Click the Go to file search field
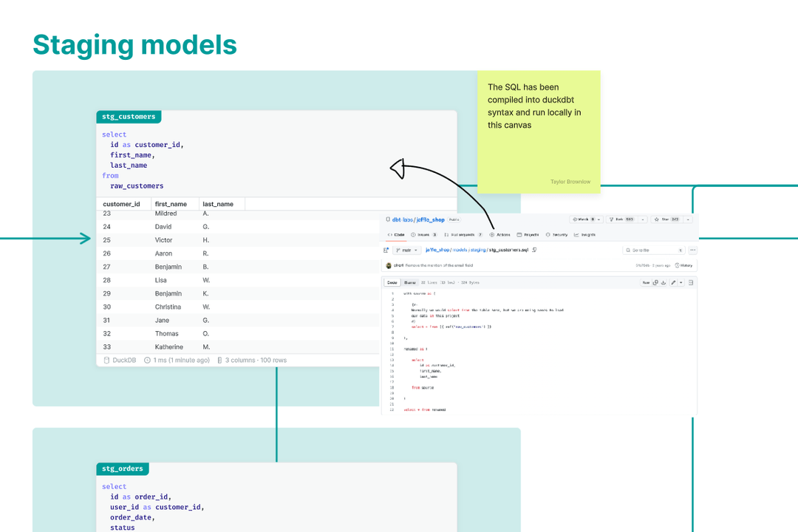The height and width of the screenshot is (532, 798). [x=645, y=250]
